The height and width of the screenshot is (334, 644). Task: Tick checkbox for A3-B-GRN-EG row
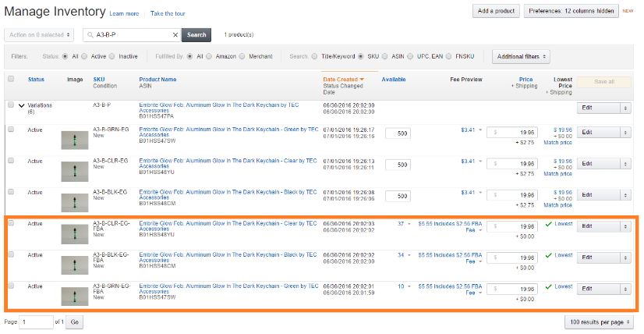(x=11, y=130)
